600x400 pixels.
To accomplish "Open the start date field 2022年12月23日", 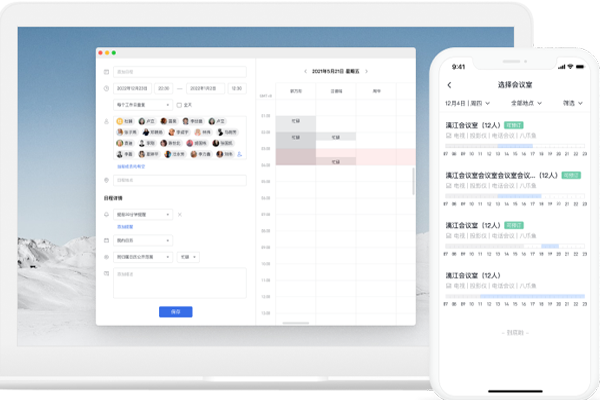I will click(132, 88).
